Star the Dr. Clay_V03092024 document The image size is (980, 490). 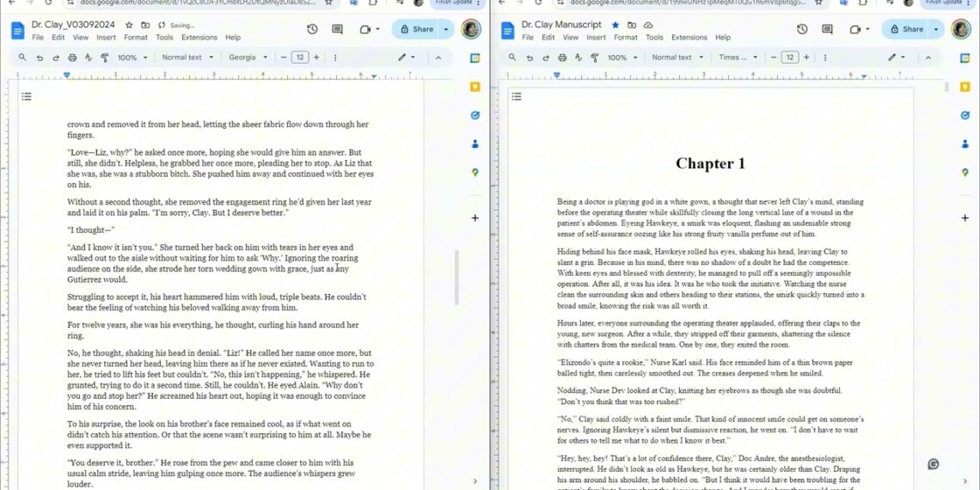tap(129, 25)
